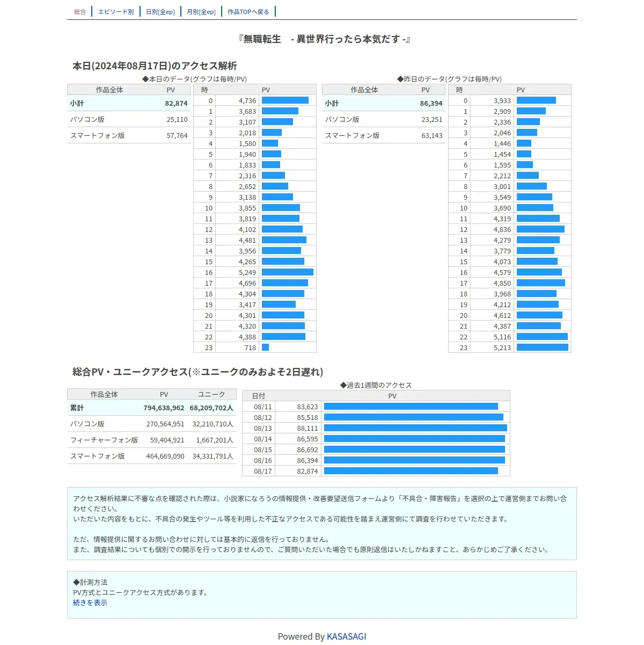644x645 pixels.
Task: Click フィーチャーフォン版 PV value 59,404,921
Action: (x=167, y=440)
